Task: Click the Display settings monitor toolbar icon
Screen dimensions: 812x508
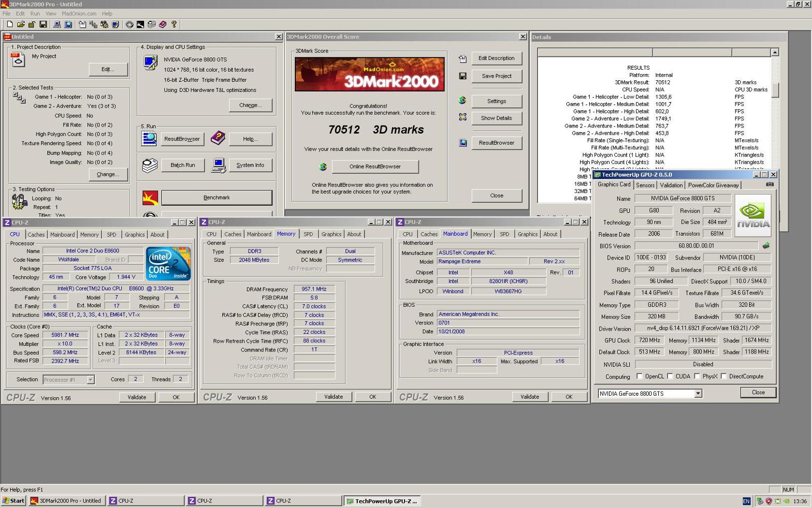Action: 116,24
